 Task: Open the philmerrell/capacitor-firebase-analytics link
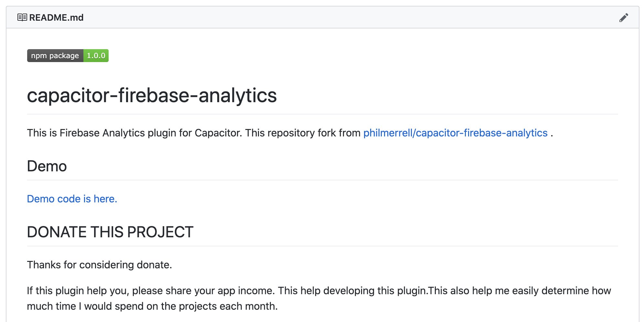tap(455, 133)
